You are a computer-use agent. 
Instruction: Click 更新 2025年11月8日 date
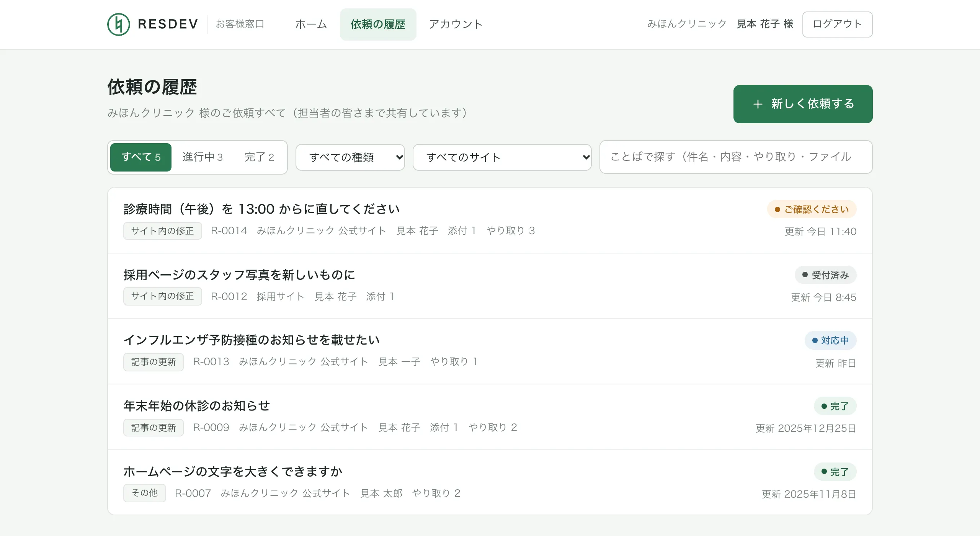coord(809,494)
